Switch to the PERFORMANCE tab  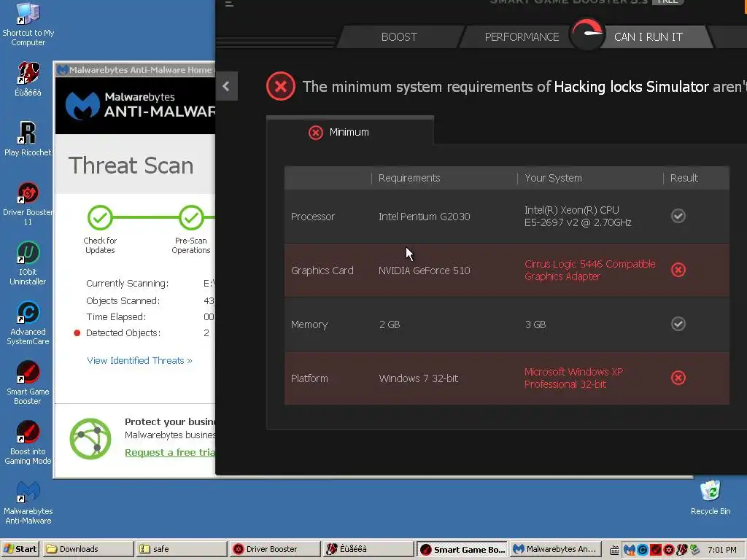(x=522, y=37)
